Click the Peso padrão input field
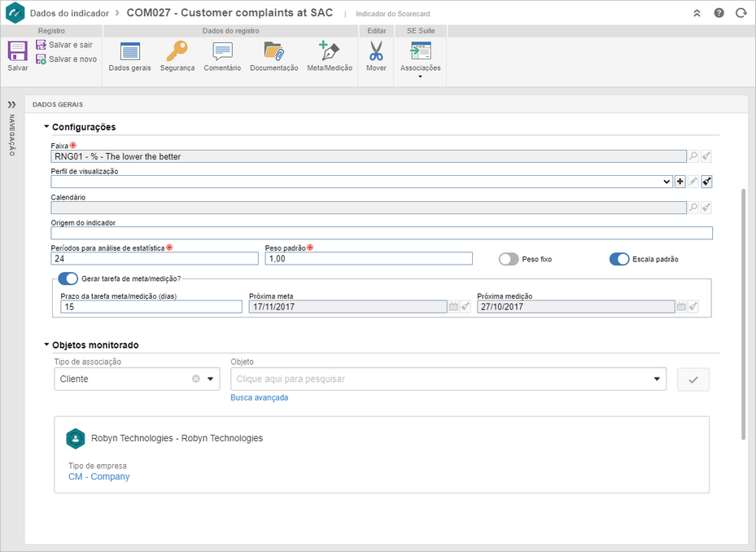 pos(369,259)
